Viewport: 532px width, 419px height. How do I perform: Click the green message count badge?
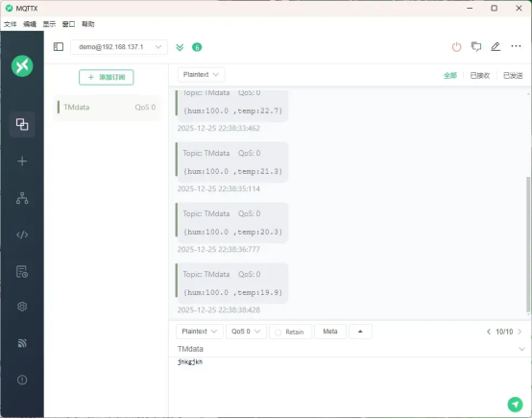point(197,47)
